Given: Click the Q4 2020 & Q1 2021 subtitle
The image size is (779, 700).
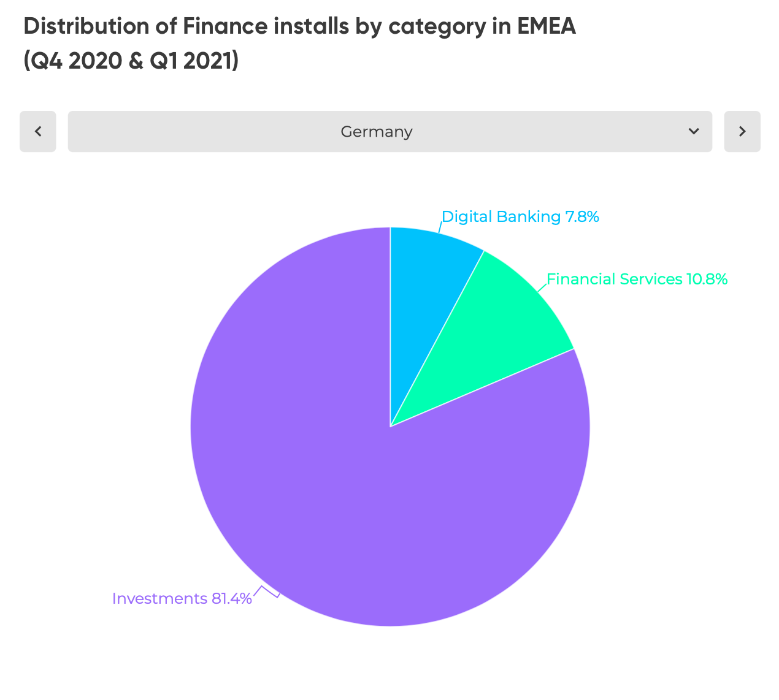Looking at the screenshot, I should (x=131, y=61).
